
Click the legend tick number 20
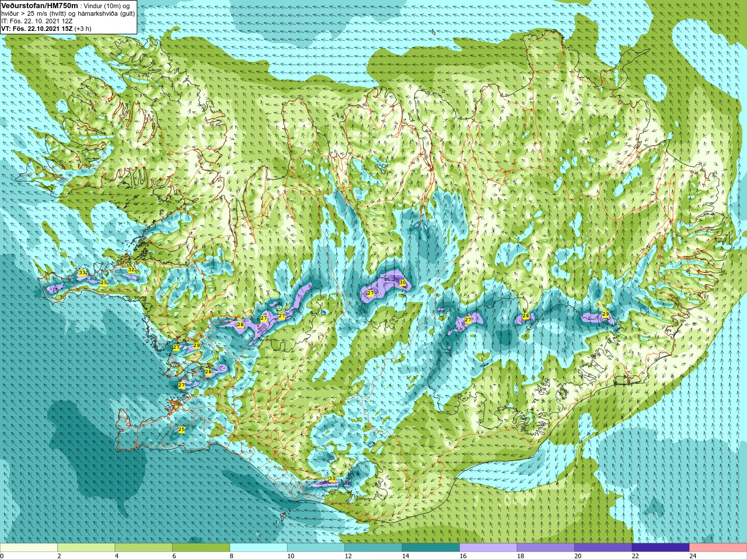pos(578,556)
